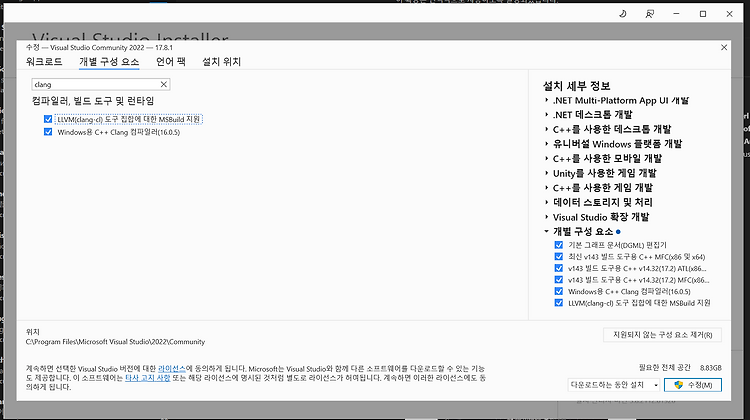Switch to 워크로드 tab

[44, 62]
